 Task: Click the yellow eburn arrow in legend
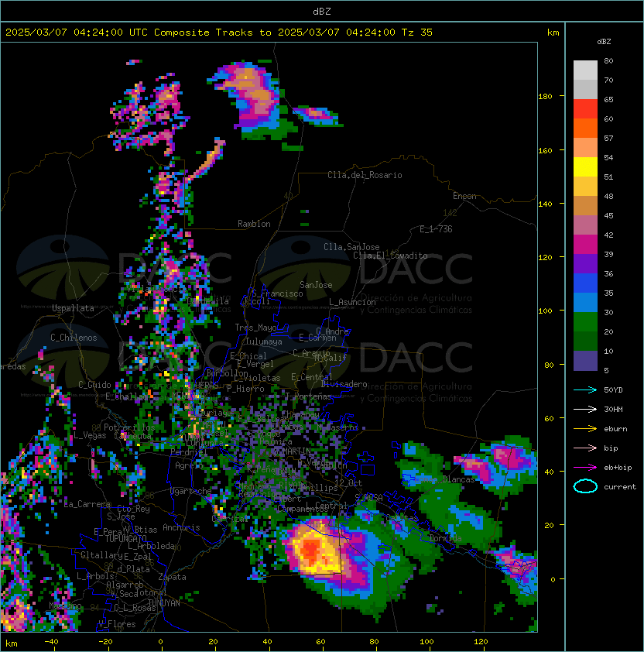coord(585,429)
